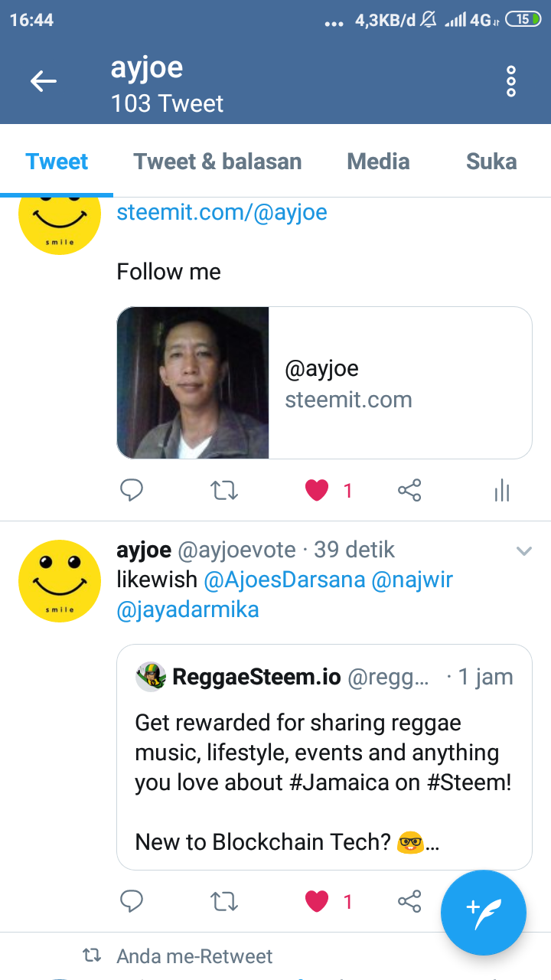Expand the 'likewish' tweet options chevron
Viewport: 551px width, 980px height.
[x=524, y=550]
